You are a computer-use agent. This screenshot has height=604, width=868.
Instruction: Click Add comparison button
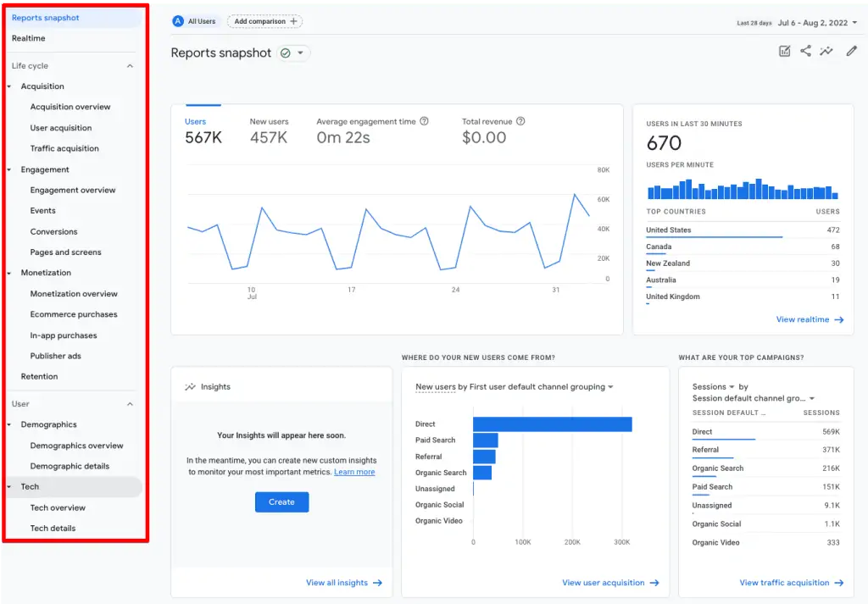pos(264,21)
